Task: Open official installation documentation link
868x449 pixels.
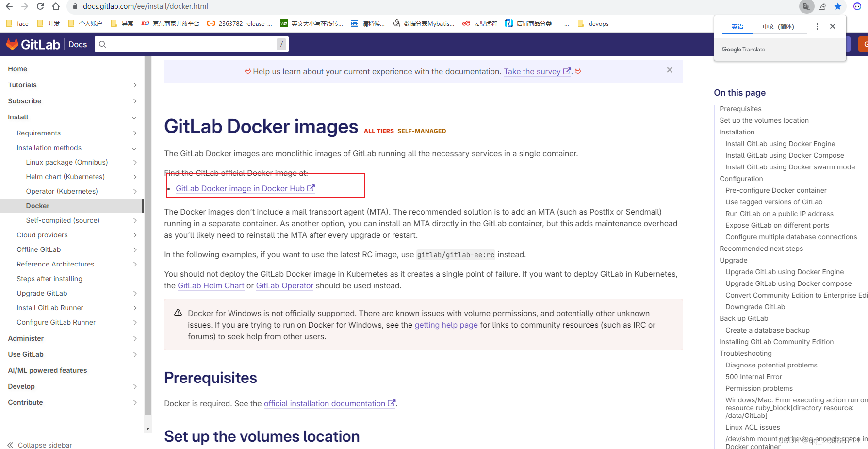Action: click(x=330, y=403)
